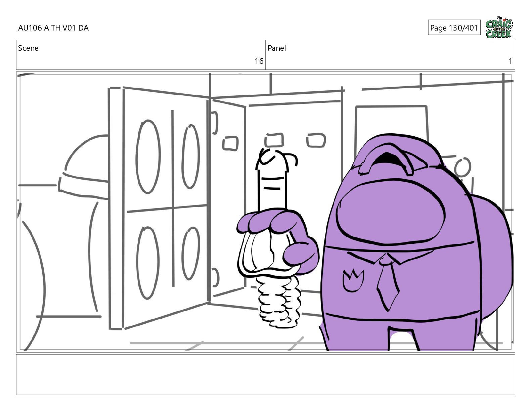Click the scene number '16'
This screenshot has height=411, width=532.
259,61
